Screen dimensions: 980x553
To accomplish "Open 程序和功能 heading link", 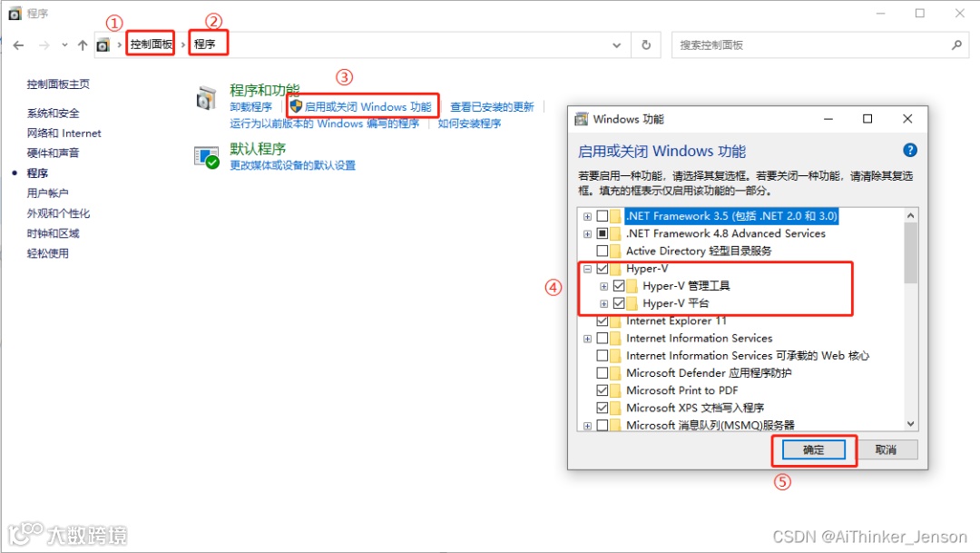I will click(264, 90).
